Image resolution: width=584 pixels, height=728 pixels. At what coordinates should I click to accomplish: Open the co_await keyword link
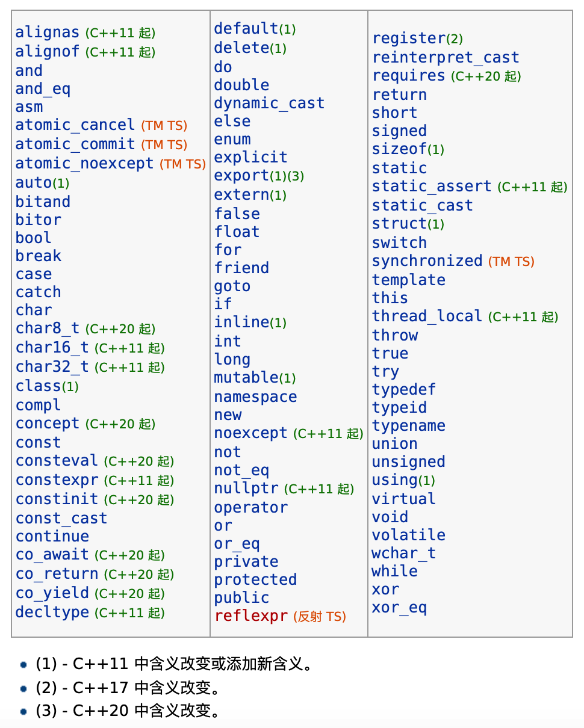coord(52,555)
